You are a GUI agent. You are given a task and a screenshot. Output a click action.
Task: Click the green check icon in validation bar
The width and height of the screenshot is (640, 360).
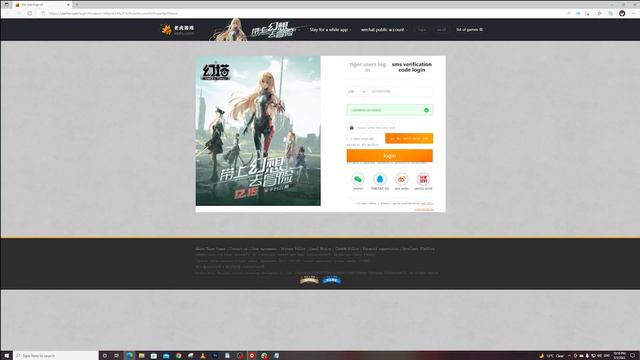pos(426,110)
